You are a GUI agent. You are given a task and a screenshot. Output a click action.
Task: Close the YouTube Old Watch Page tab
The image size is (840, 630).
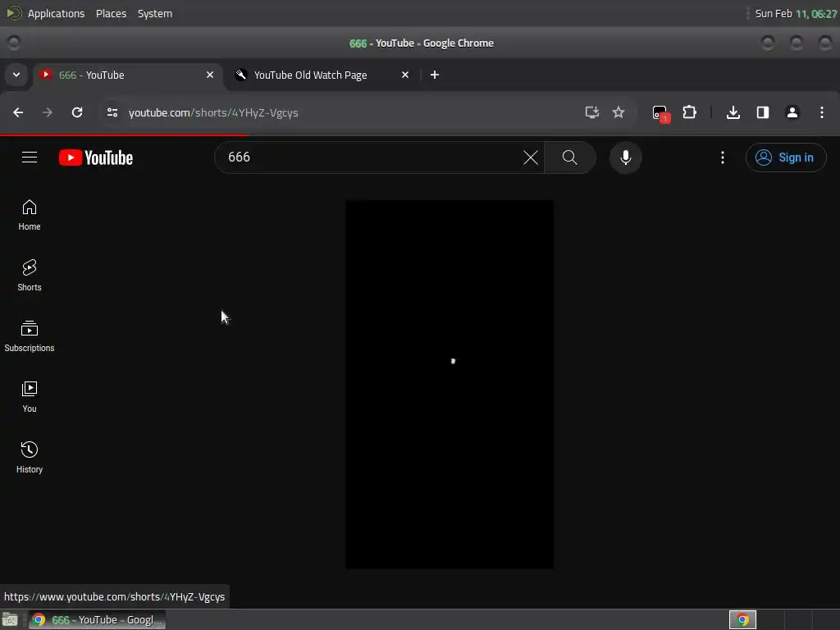click(x=405, y=75)
